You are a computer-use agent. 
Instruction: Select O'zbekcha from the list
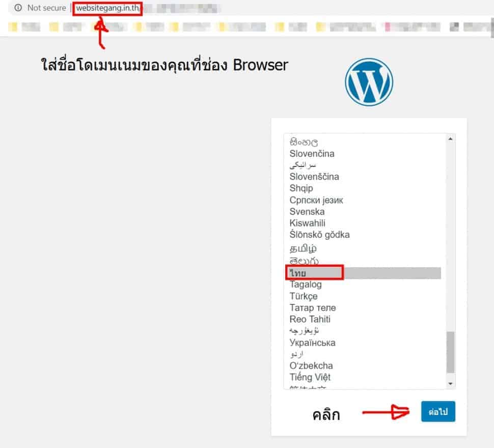(x=311, y=366)
